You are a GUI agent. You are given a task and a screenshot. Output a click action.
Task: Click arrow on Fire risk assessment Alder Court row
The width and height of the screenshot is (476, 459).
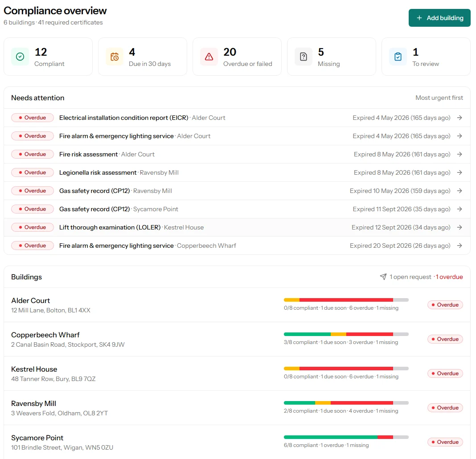click(460, 154)
